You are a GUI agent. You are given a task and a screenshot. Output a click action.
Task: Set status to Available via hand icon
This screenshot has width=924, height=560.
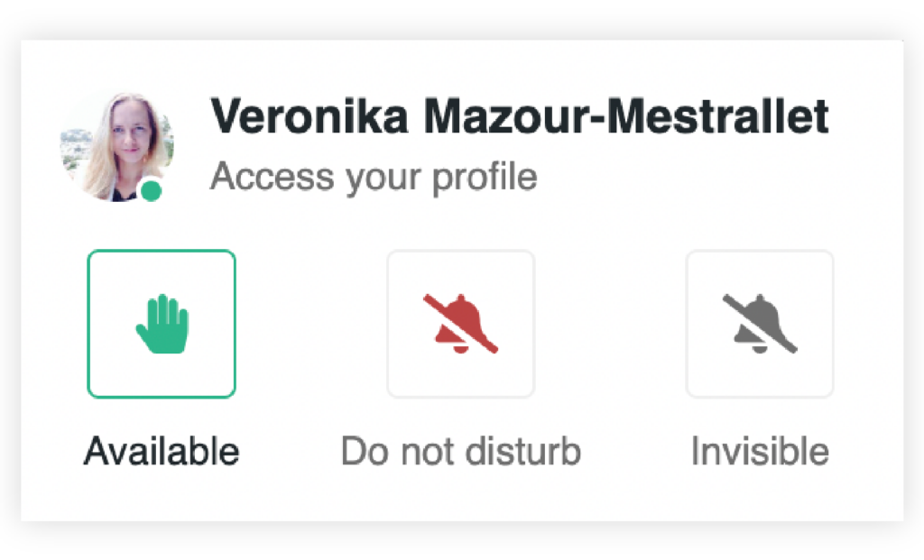(162, 325)
